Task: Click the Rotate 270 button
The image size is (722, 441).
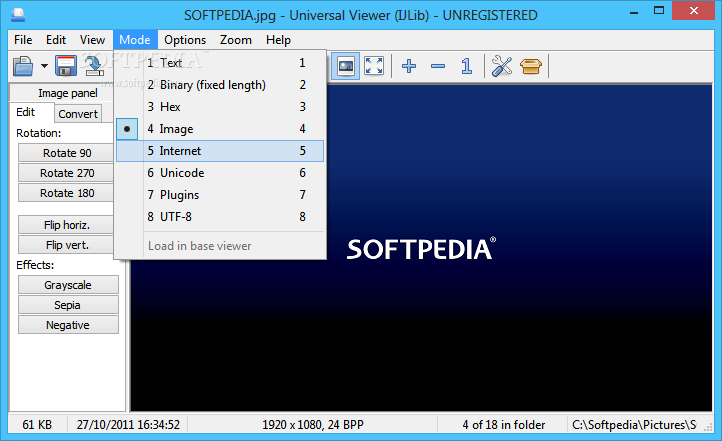Action: point(66,173)
